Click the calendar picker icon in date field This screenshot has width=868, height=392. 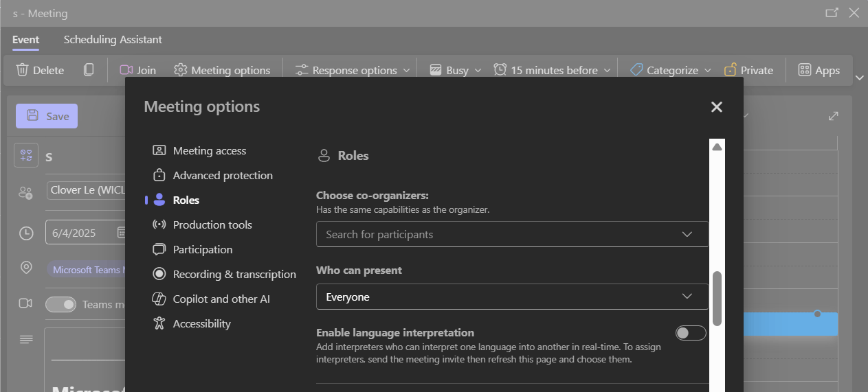pyautogui.click(x=121, y=232)
